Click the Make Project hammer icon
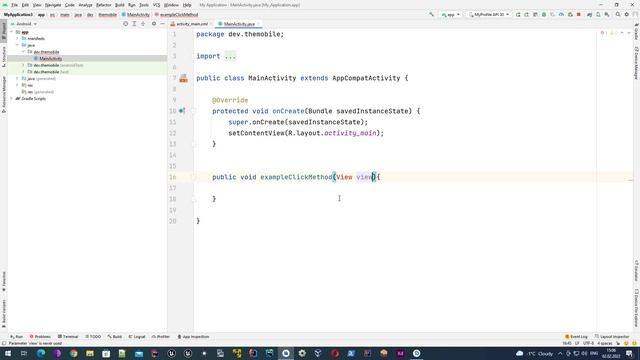 click(x=431, y=15)
